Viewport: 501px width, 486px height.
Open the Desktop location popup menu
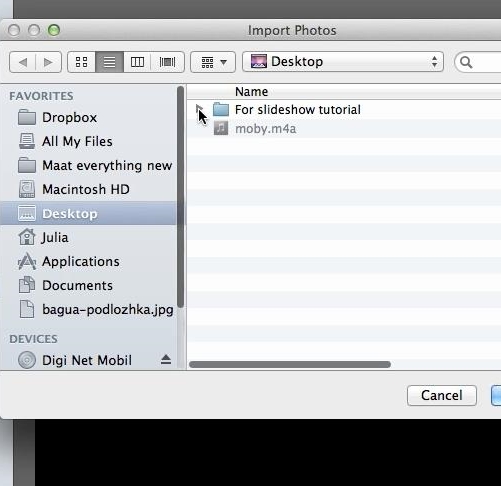[x=343, y=62]
